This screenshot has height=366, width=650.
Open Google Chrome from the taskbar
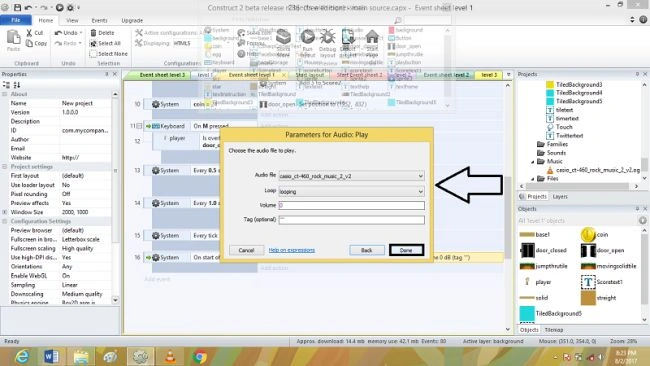tap(199, 356)
